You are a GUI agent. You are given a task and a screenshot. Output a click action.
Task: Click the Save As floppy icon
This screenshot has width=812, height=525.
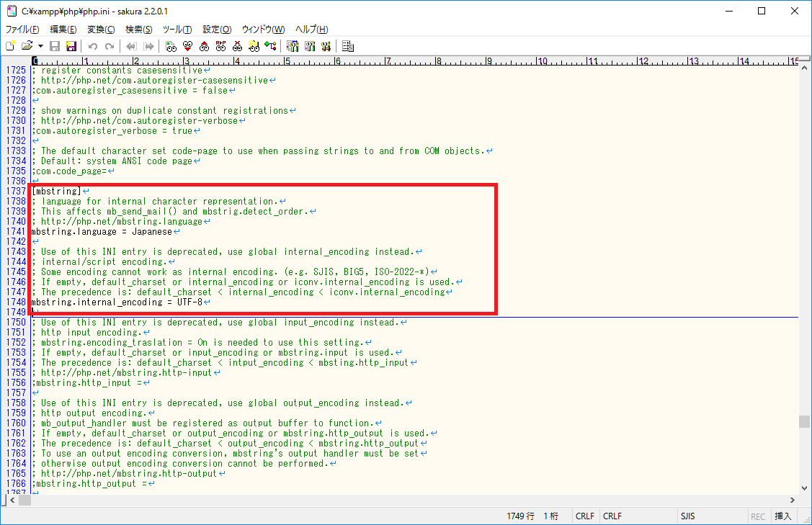click(x=71, y=46)
